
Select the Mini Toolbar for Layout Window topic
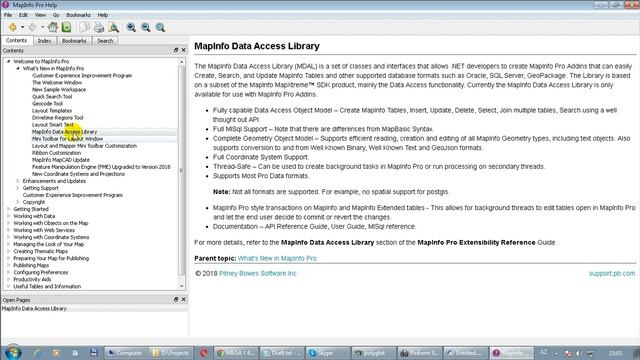[x=67, y=139]
